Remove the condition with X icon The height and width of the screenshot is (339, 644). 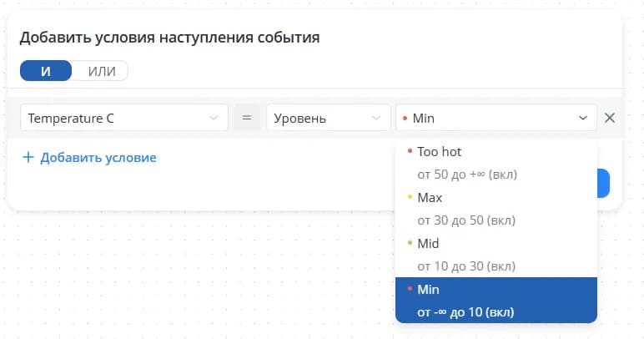click(x=610, y=118)
